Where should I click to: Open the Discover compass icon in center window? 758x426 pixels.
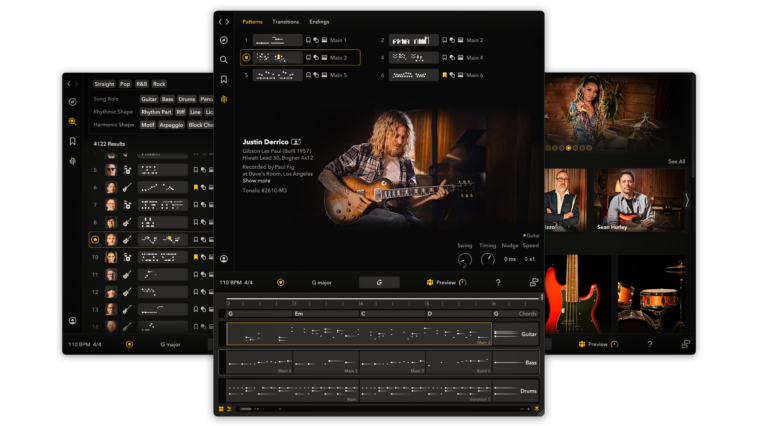point(224,40)
